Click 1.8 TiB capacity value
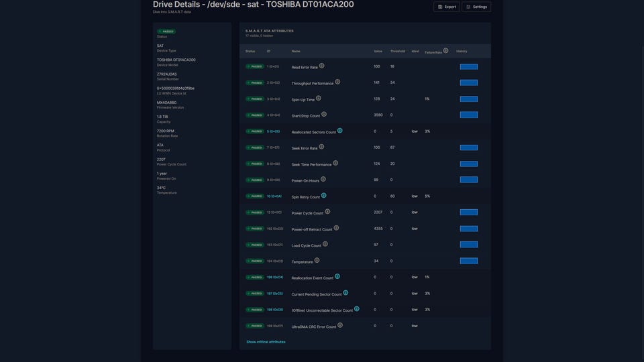The height and width of the screenshot is (362, 644). coord(162,117)
